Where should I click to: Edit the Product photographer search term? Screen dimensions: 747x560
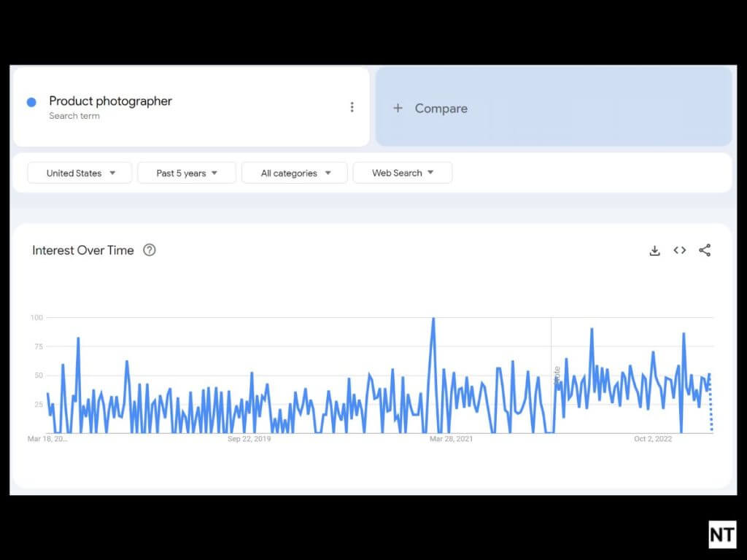coord(110,101)
